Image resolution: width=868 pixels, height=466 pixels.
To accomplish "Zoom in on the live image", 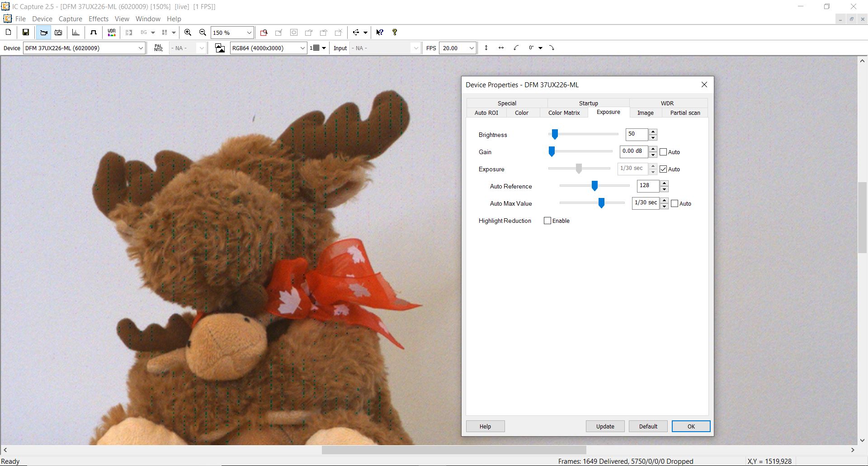I will [188, 32].
